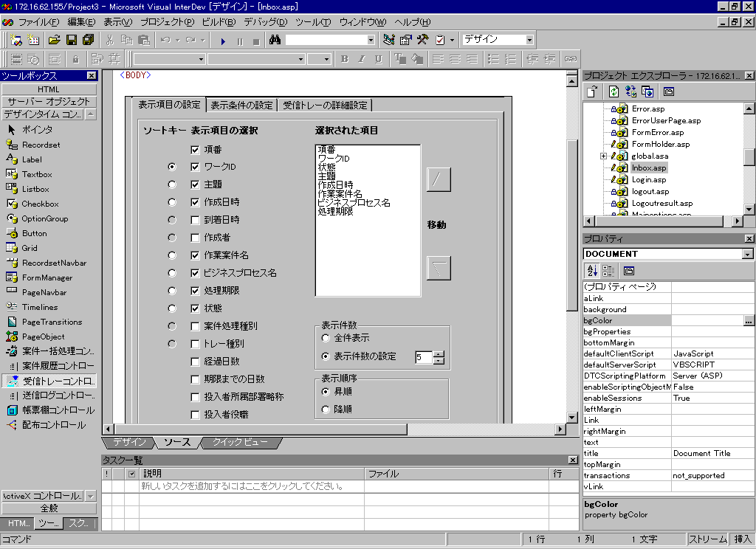Click the move down button below 移動
This screenshot has width=756, height=549.
tap(439, 268)
